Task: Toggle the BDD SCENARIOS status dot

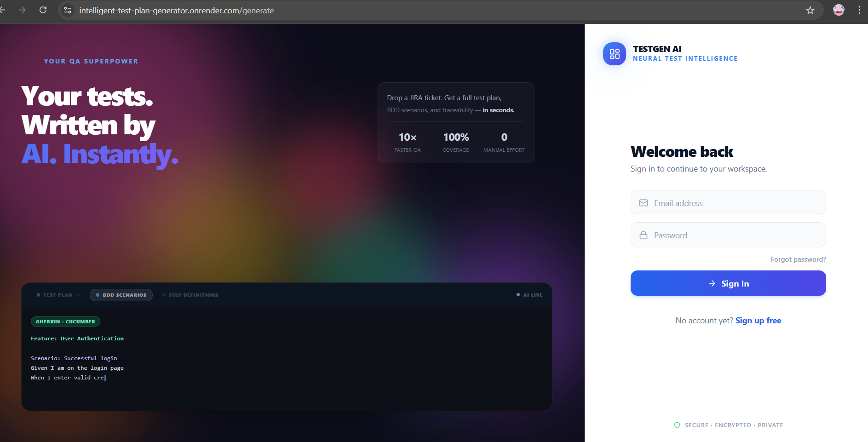Action: pyautogui.click(x=97, y=295)
